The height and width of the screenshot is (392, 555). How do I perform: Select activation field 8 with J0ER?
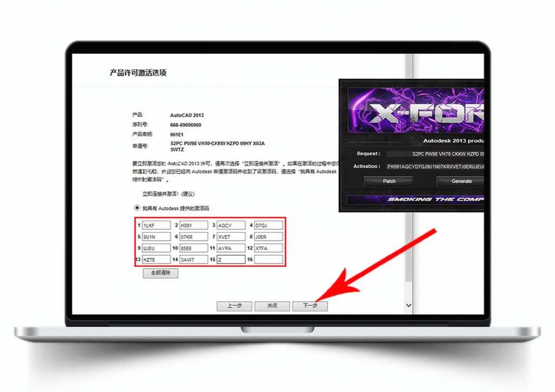269,236
